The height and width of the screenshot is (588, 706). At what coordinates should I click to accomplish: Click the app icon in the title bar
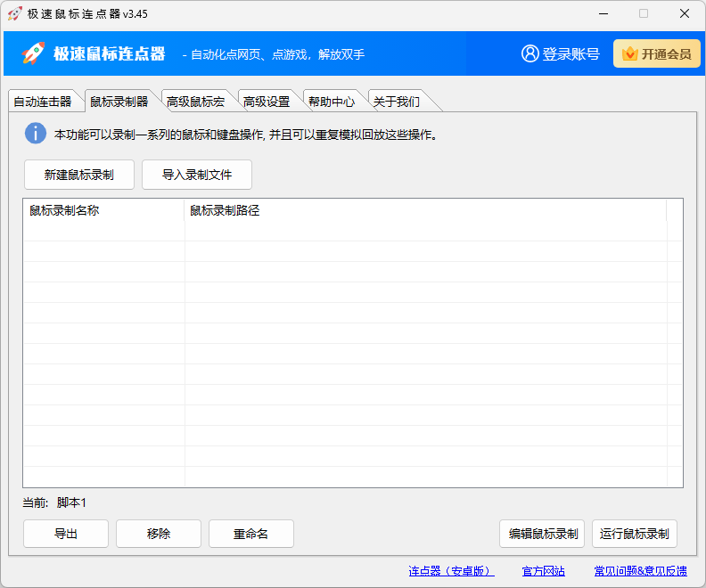coord(14,14)
